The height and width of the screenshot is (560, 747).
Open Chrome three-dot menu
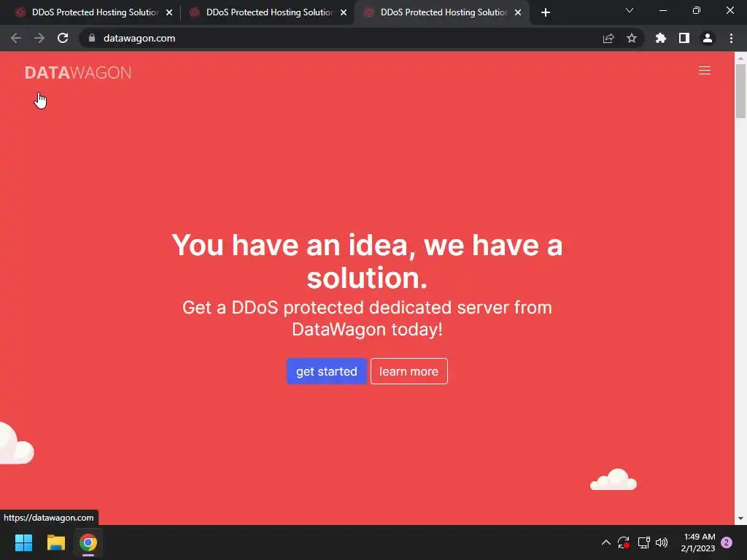click(x=731, y=38)
